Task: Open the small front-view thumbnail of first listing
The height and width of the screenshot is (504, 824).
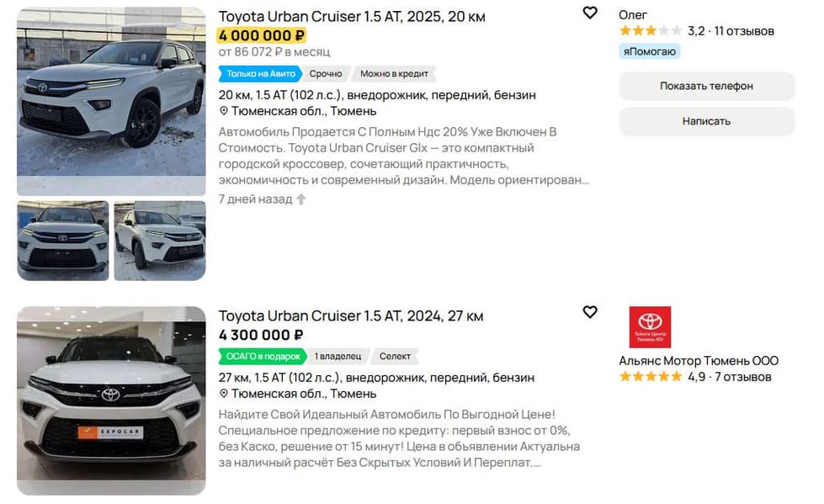Action: click(x=63, y=240)
